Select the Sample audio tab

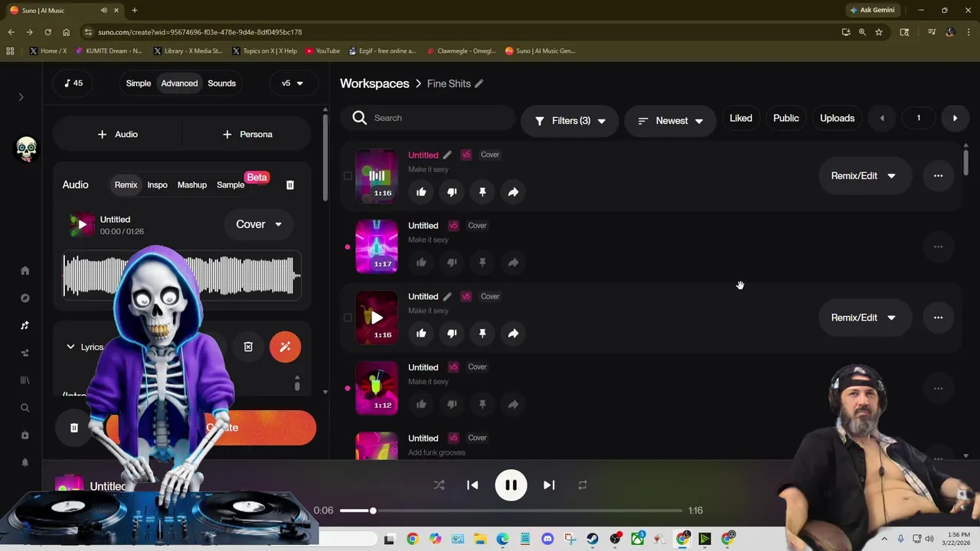click(x=230, y=185)
